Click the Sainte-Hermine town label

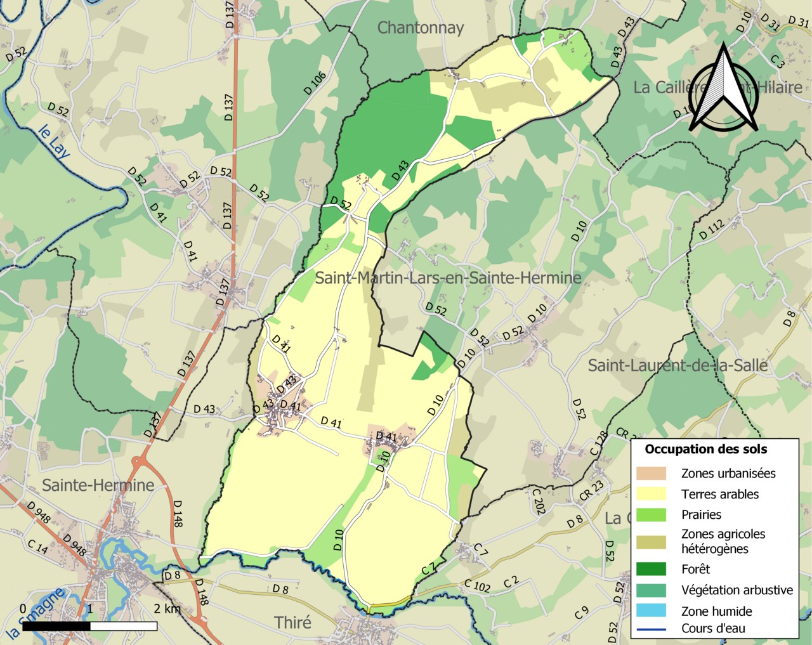pyautogui.click(x=98, y=485)
